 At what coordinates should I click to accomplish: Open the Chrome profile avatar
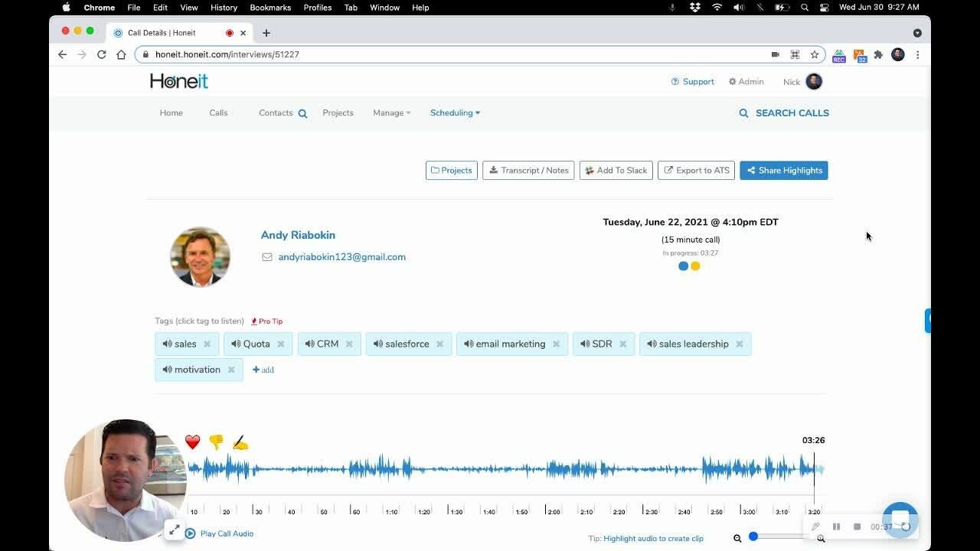898,54
